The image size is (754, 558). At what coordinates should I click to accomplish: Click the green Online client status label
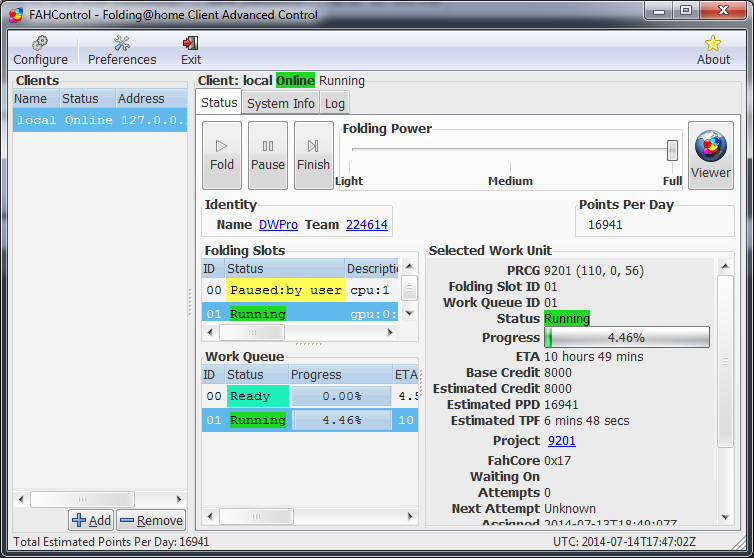[295, 80]
